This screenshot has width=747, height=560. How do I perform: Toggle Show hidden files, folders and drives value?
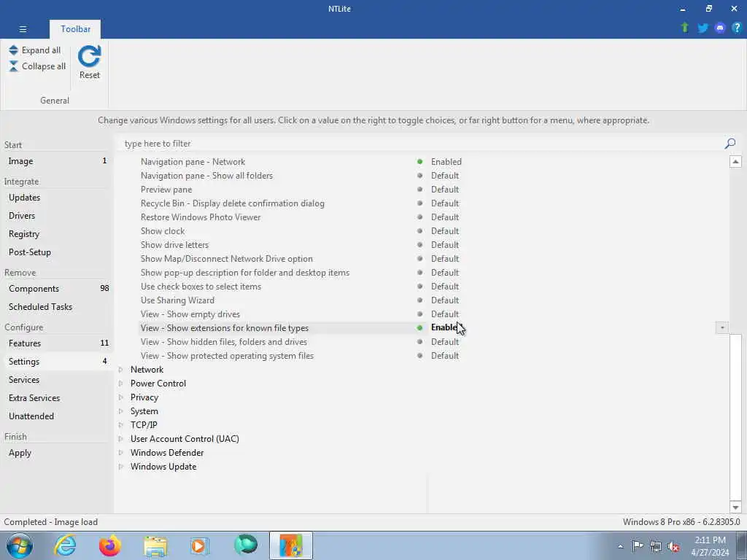pyautogui.click(x=445, y=342)
